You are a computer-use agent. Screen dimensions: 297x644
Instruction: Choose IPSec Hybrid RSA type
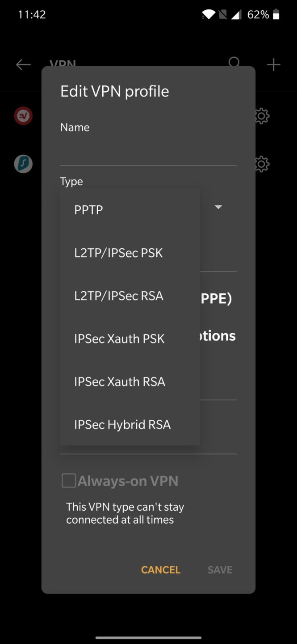[122, 424]
